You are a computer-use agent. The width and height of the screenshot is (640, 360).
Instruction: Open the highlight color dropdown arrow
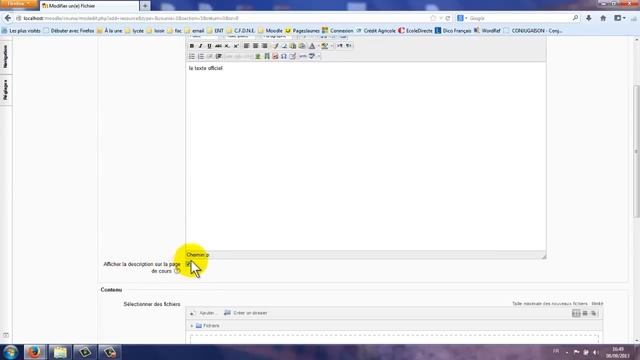(331, 46)
